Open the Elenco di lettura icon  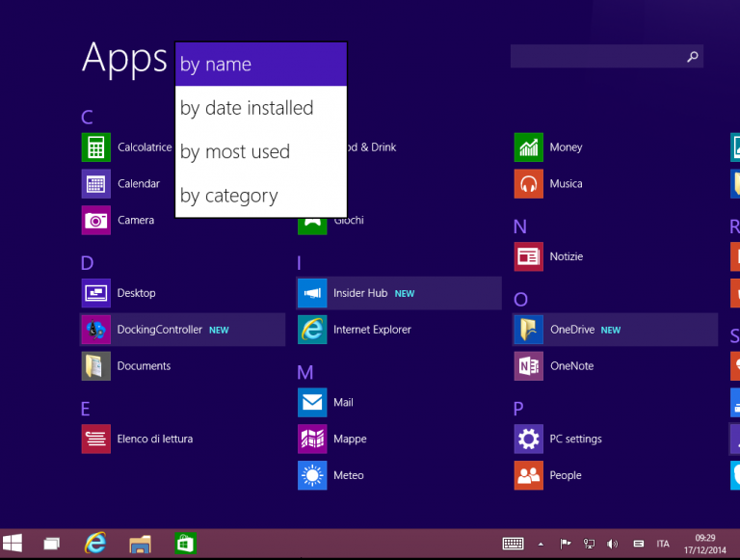(95, 439)
